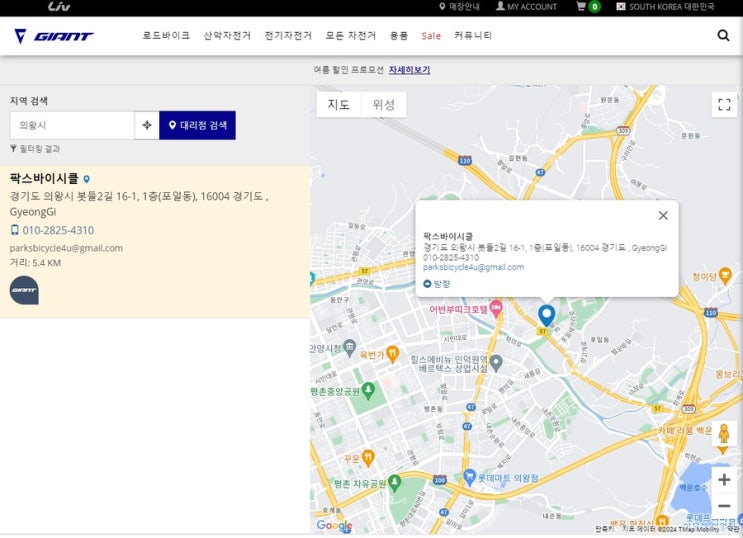This screenshot has height=538, width=743.
Task: Click the 평촌중앙공원 park marker
Action: click(368, 391)
